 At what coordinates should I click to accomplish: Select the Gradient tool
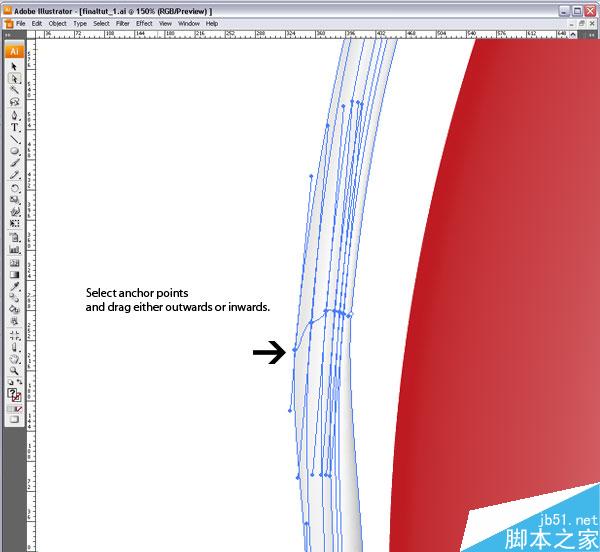(x=14, y=275)
